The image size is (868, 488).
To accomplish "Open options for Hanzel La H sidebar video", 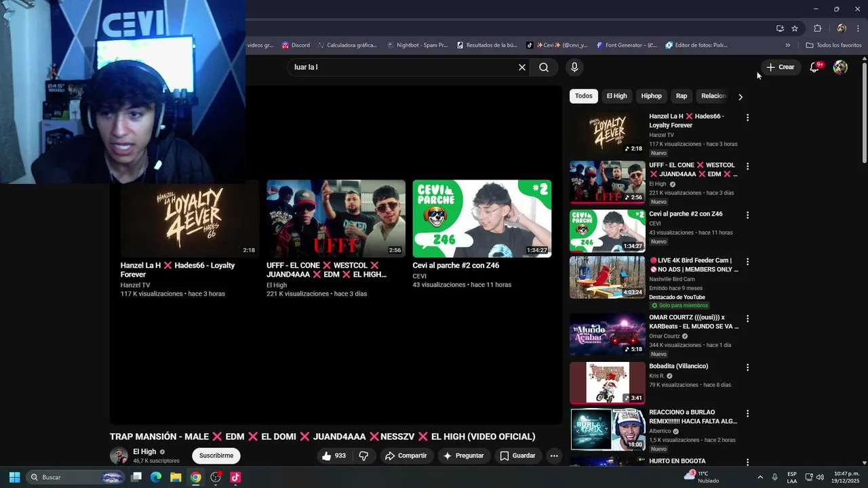I will click(x=747, y=117).
